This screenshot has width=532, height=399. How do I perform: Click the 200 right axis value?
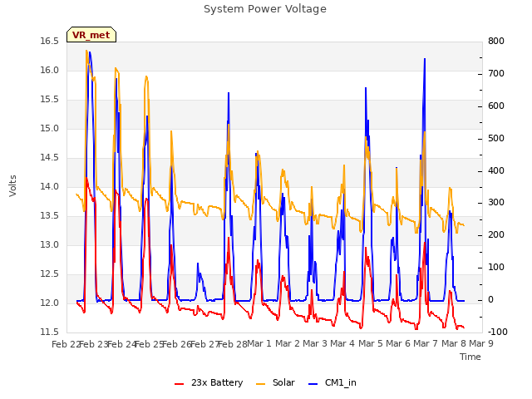(x=496, y=235)
